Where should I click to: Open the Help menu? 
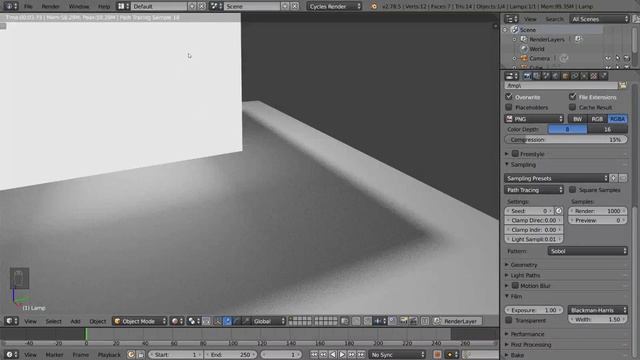click(104, 6)
